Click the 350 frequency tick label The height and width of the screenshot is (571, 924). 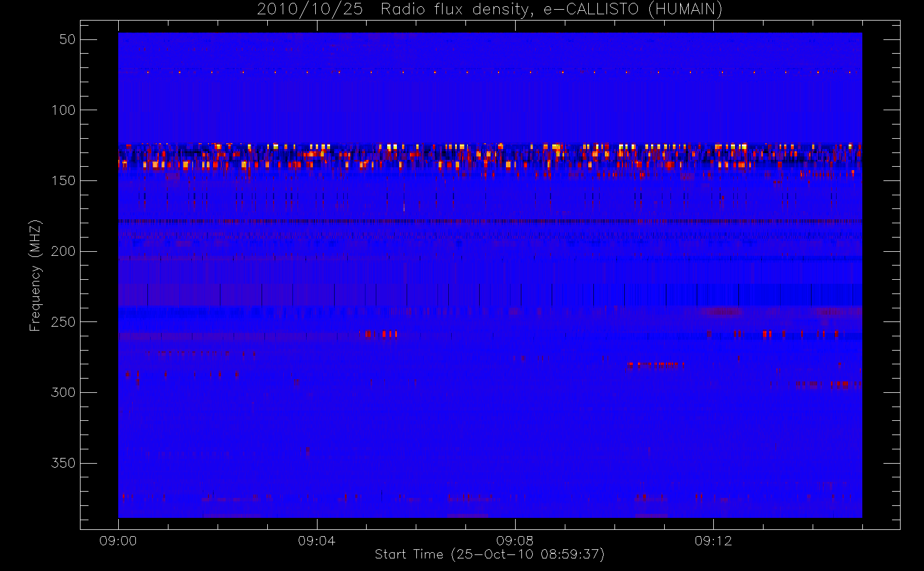63,463
